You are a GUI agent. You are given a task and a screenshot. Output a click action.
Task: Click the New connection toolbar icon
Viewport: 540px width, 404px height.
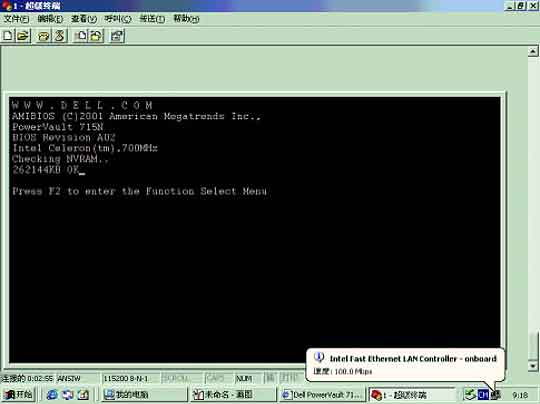pos(8,36)
